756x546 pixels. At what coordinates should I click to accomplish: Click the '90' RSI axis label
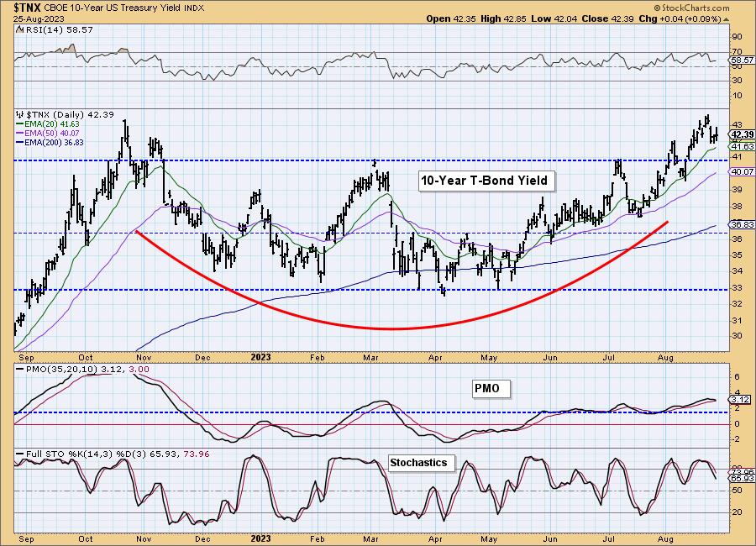coord(737,37)
